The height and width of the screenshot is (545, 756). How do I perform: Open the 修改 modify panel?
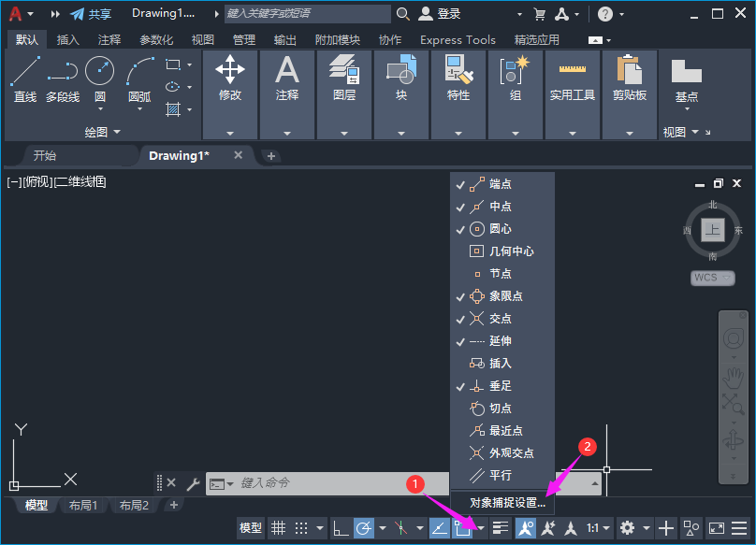coord(230,94)
